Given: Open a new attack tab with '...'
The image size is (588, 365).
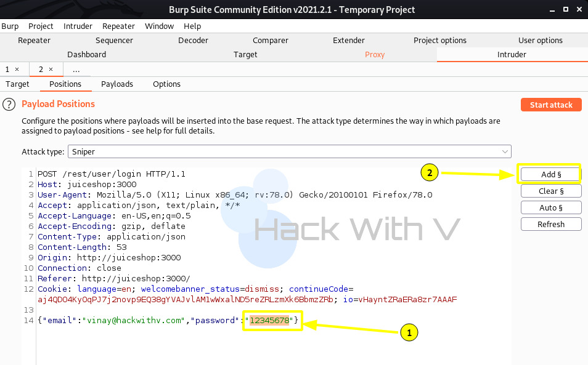Looking at the screenshot, I should click(x=76, y=70).
